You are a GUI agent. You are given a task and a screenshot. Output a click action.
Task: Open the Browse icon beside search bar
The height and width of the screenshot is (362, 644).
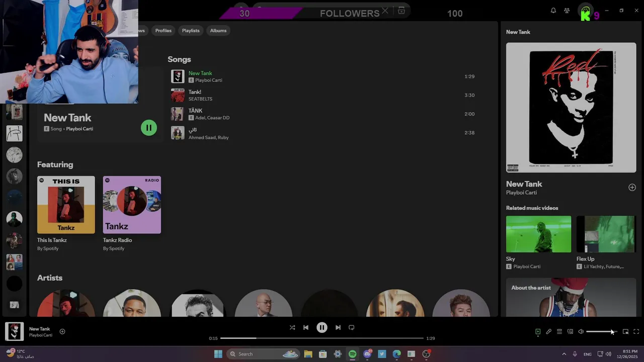click(401, 11)
